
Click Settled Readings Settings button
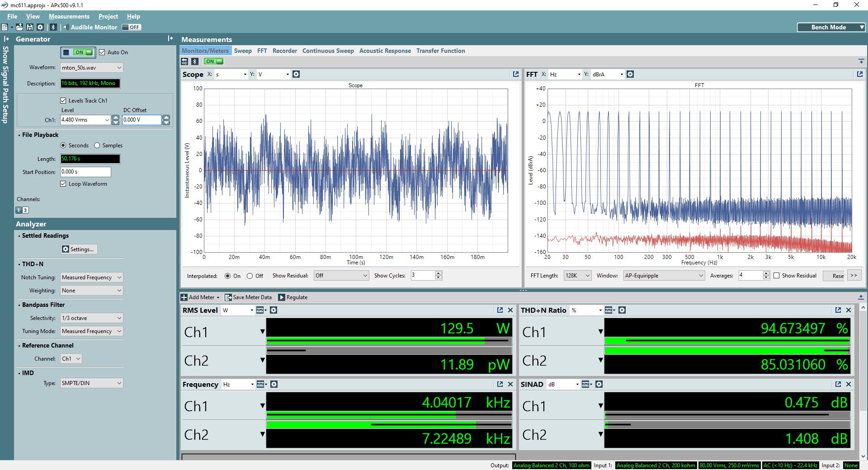(x=79, y=249)
